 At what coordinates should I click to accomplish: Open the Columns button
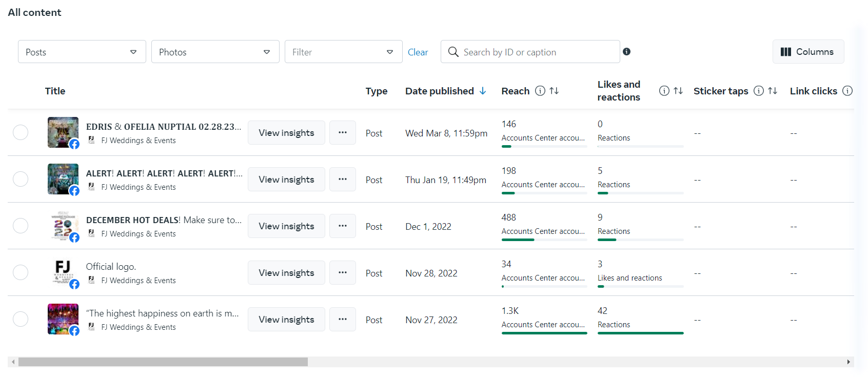pos(808,52)
